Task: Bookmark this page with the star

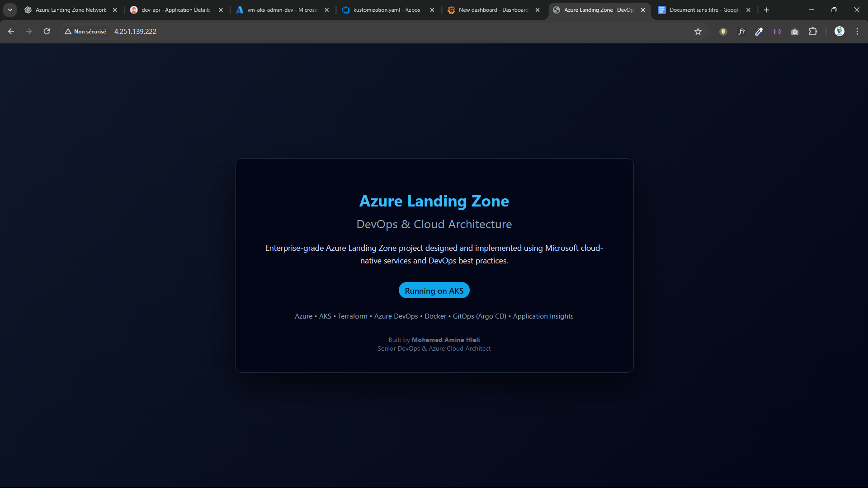Action: 698,32
